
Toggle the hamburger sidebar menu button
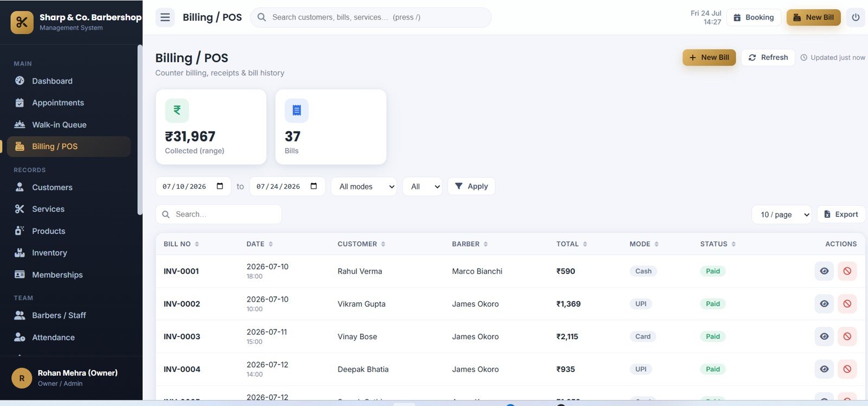coord(165,17)
